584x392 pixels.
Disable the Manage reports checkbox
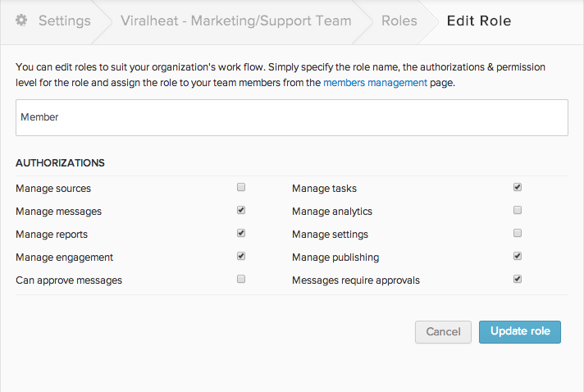pos(241,233)
